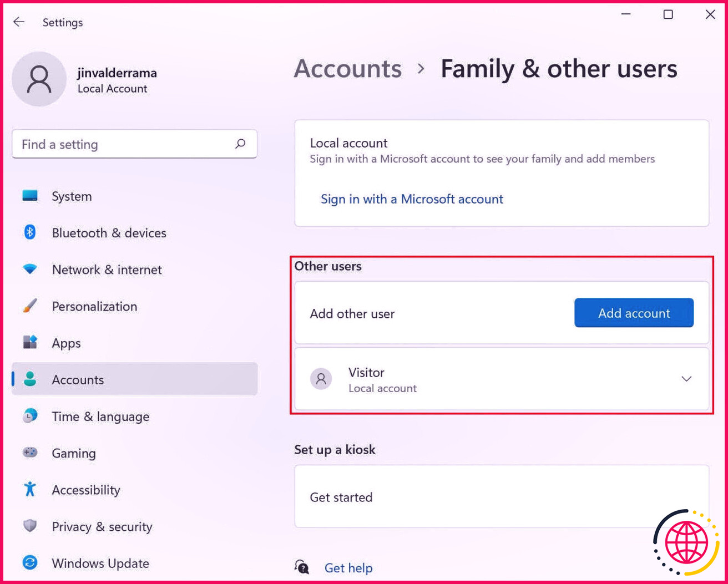Click the Add other user label

[x=352, y=313]
